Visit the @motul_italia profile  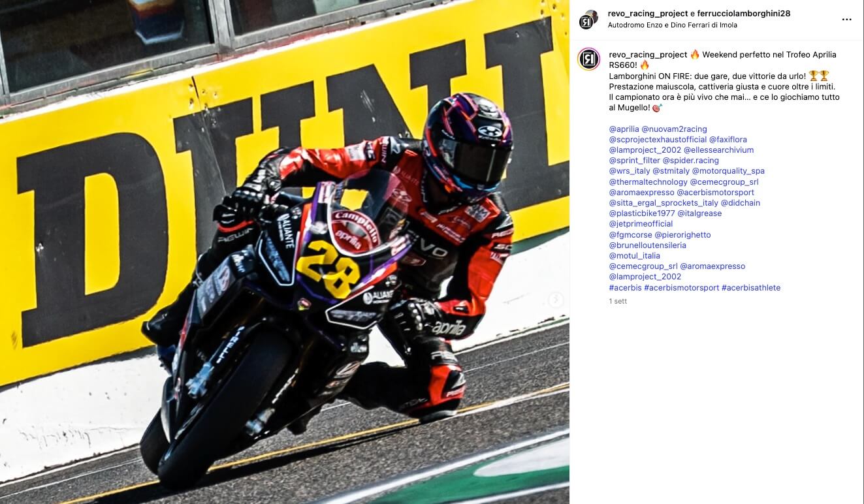[x=634, y=256]
